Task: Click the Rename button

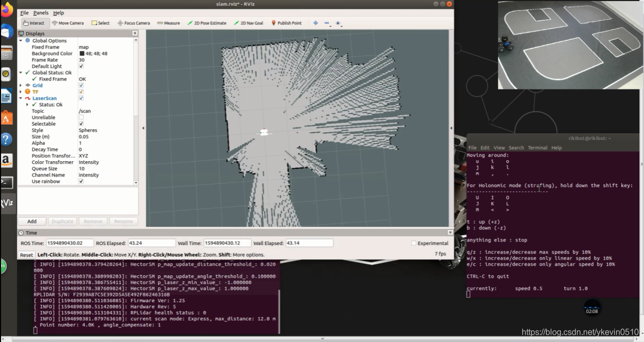Action: (x=123, y=221)
